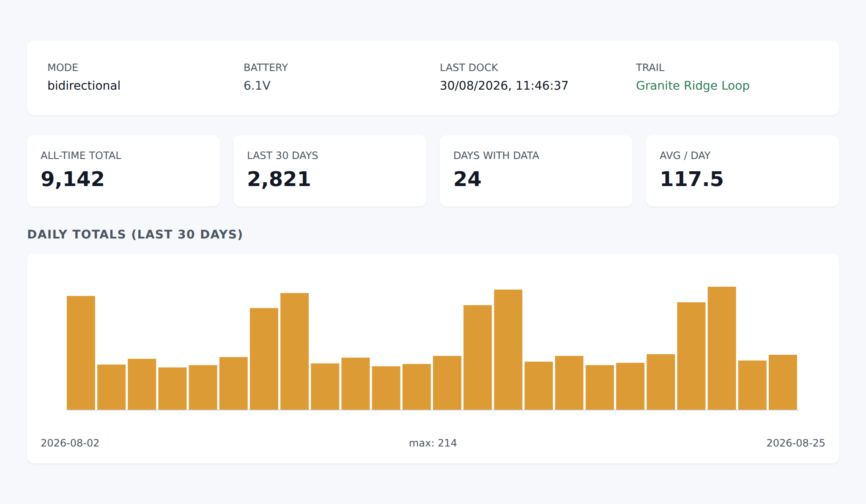This screenshot has width=866, height=504.
Task: Click the Daily Totals (Last 30 Days) heading
Action: pyautogui.click(x=135, y=234)
